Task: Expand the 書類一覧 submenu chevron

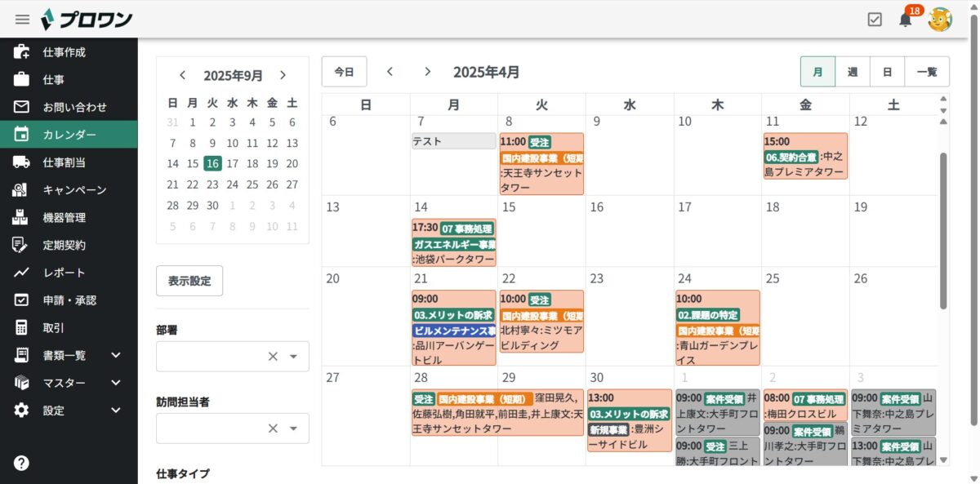Action: 115,355
